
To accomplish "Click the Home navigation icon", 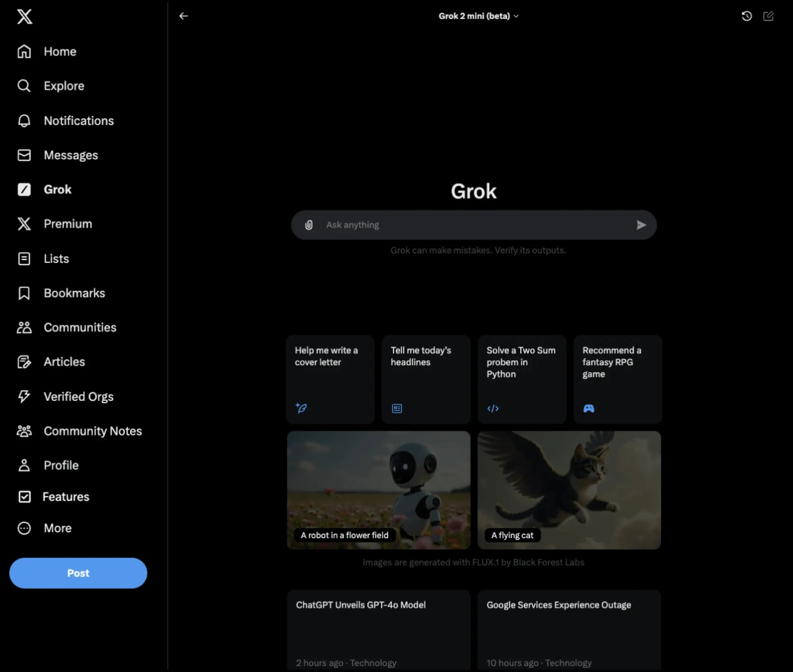I will pos(24,51).
